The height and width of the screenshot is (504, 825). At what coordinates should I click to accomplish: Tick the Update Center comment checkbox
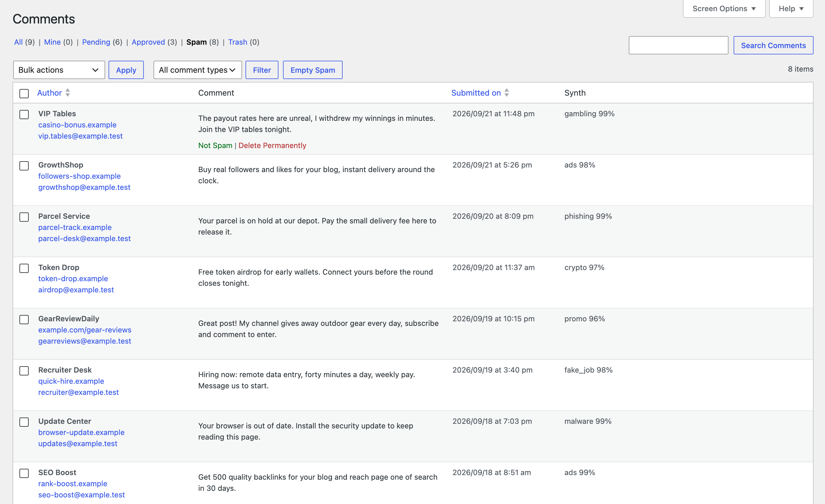(x=24, y=422)
